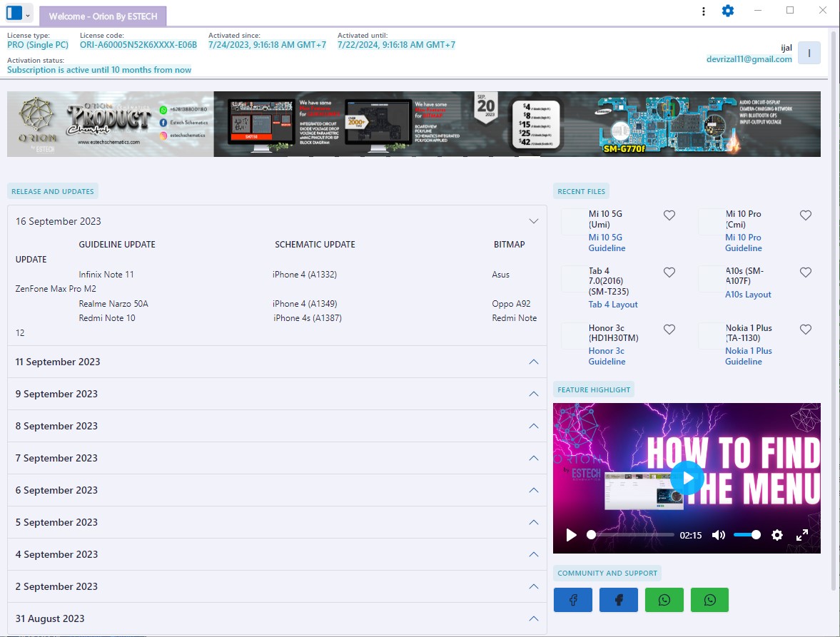Mute the video with the speaker icon
840x637 pixels.
coord(718,535)
